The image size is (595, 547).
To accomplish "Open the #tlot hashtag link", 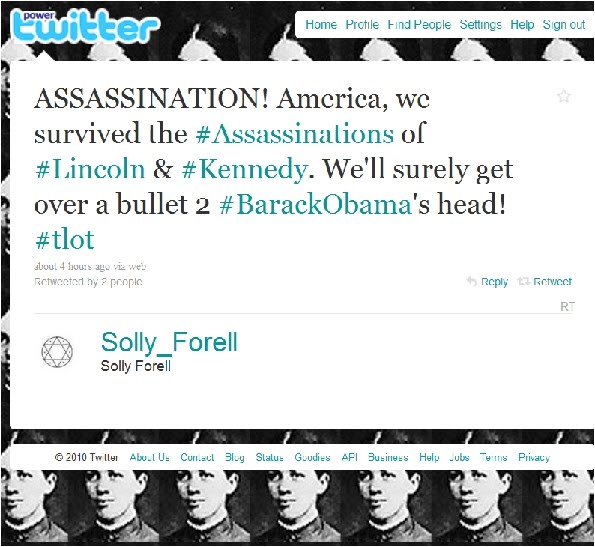I will (x=65, y=239).
